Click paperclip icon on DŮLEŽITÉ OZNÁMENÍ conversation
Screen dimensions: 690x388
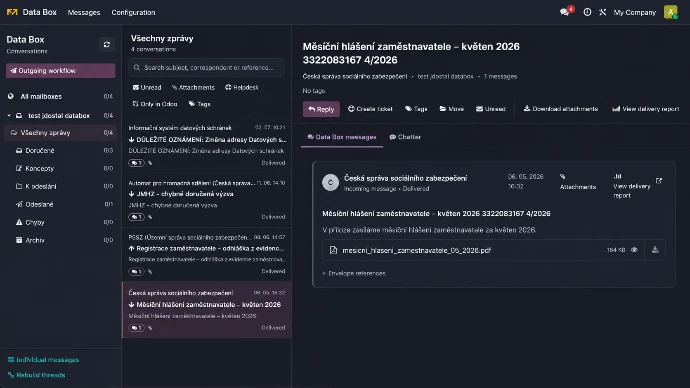point(150,163)
